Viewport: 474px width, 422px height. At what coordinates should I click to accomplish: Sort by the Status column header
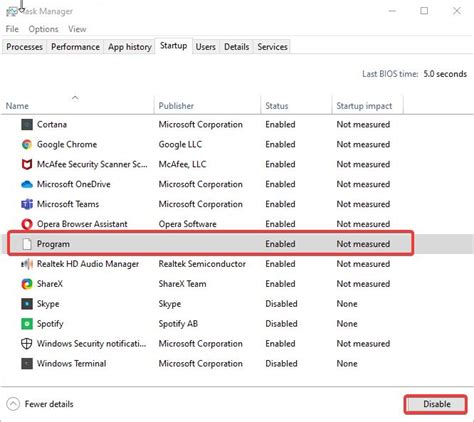[296, 105]
